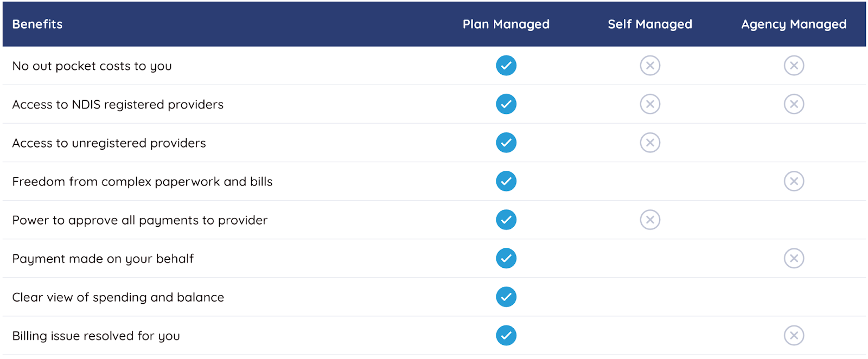Click the Self Managed column header
Image resolution: width=868 pixels, height=359 pixels.
click(649, 24)
